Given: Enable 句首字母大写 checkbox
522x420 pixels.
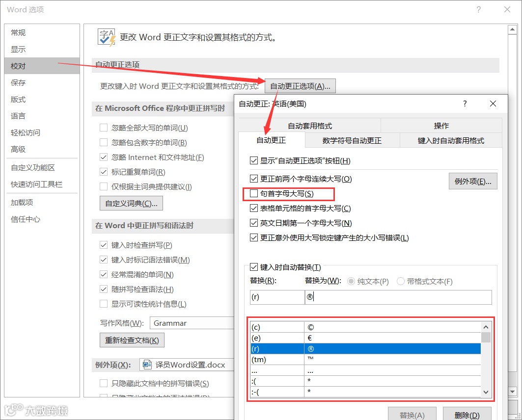Looking at the screenshot, I should [254, 193].
